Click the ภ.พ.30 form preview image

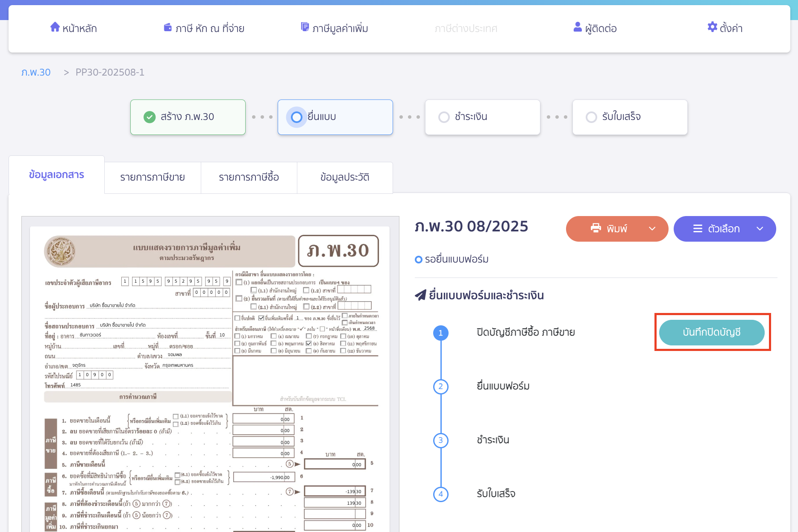coord(210,376)
